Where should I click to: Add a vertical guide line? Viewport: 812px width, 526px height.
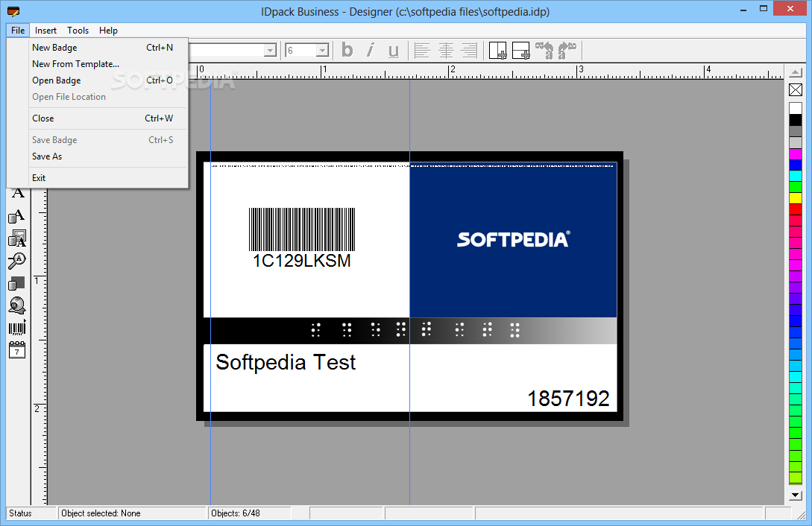pos(497,50)
